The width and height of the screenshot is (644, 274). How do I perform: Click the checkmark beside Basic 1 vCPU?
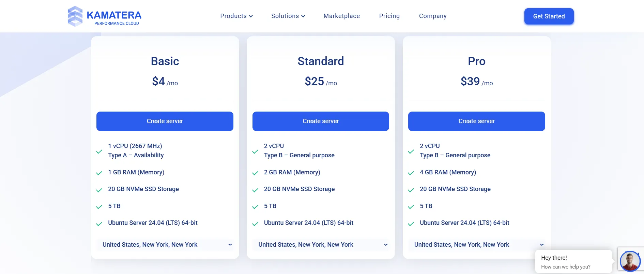[99, 152]
